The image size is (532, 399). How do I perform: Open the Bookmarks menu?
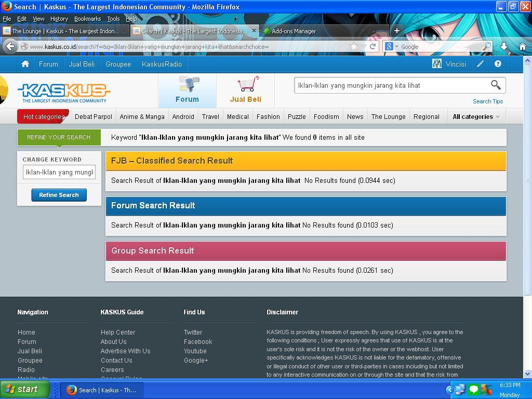coord(87,19)
